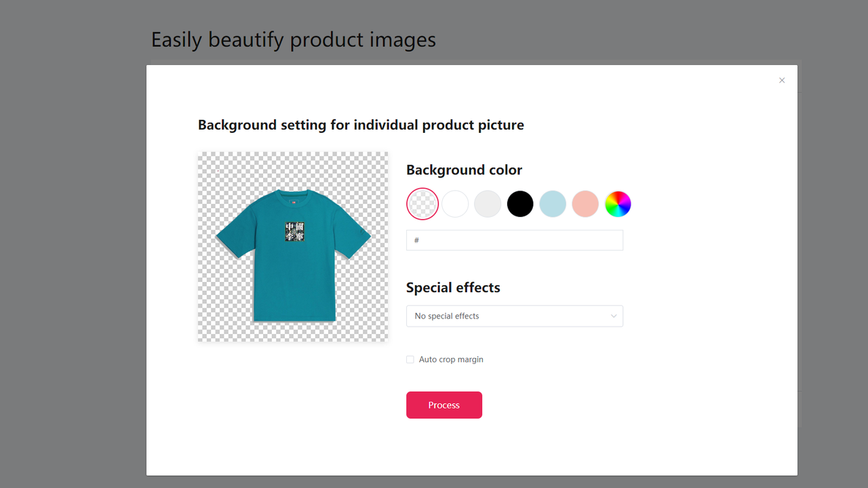
Task: Click the hex color input field
Action: pos(514,240)
